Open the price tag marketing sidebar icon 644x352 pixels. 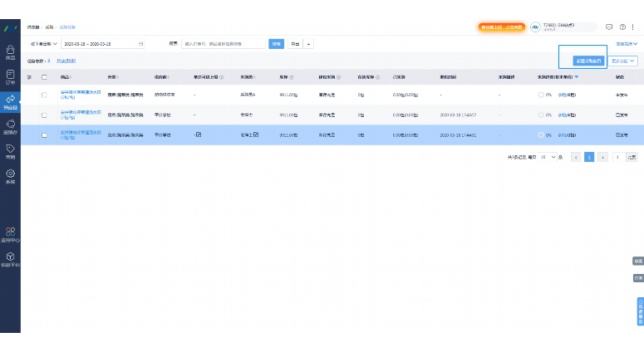pyautogui.click(x=10, y=149)
